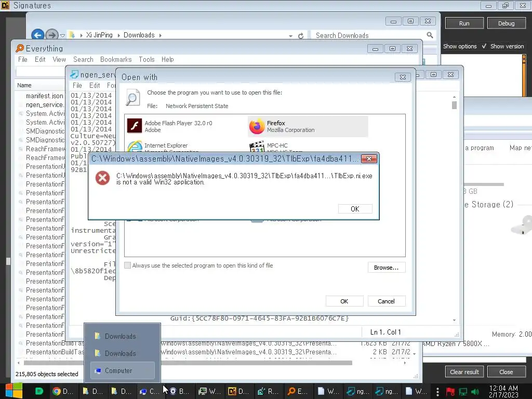
Task: Open Everything Bookmarks menu
Action: pyautogui.click(x=116, y=59)
